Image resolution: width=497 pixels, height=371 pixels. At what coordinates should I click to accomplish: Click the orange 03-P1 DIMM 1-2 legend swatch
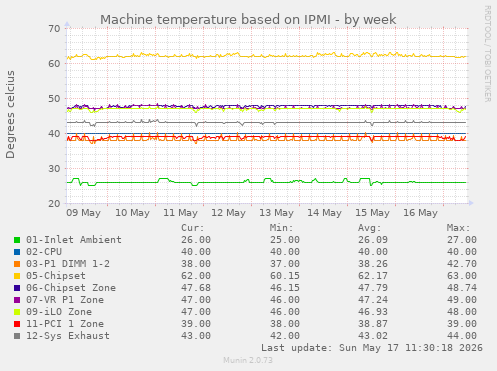(17, 264)
